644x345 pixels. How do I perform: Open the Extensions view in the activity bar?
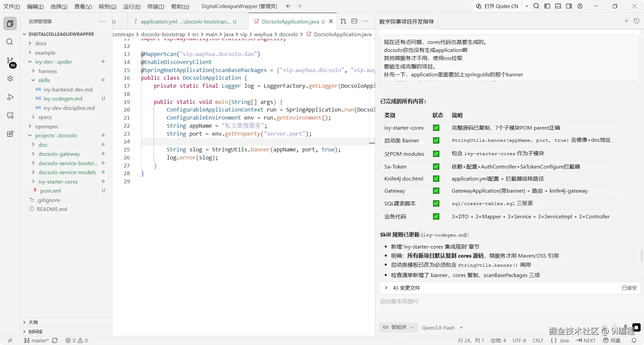[x=10, y=134]
